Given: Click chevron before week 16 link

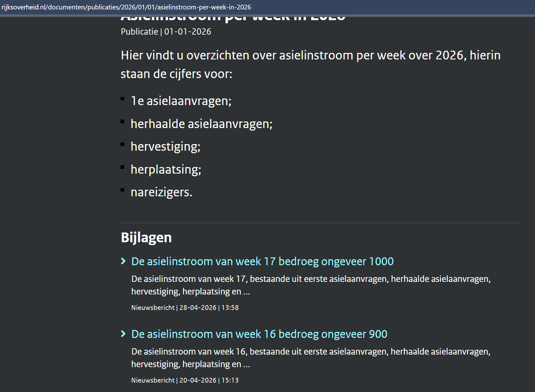Looking at the screenshot, I should coord(123,334).
